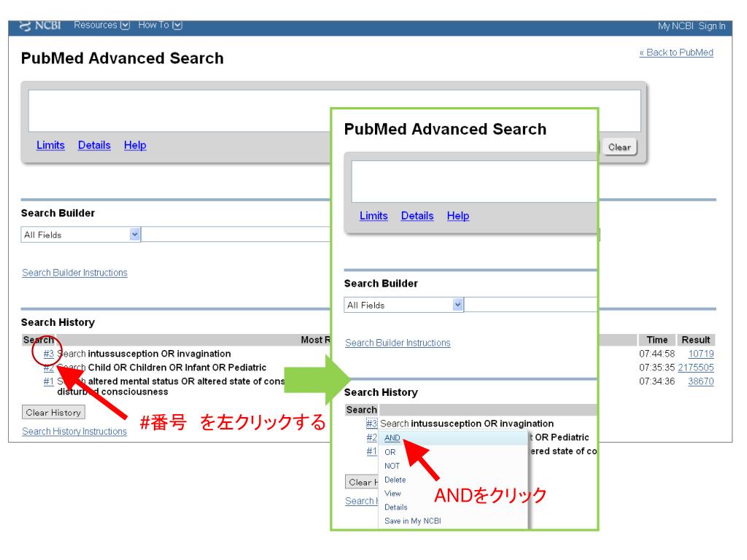
Task: Click the Clear button beside search box
Action: click(619, 147)
